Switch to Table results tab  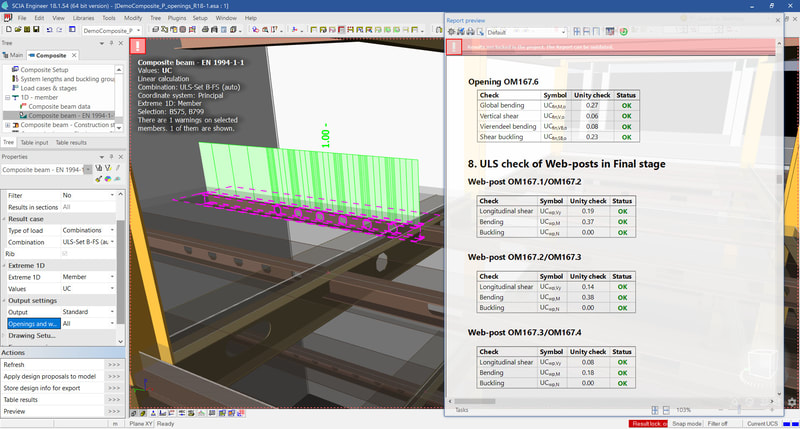click(71, 143)
